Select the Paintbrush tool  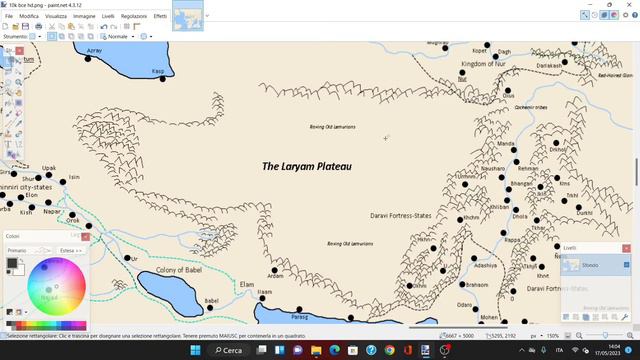(x=8, y=113)
